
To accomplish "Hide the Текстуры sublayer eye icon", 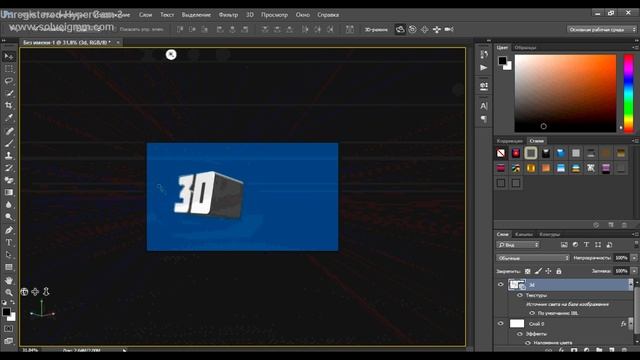I will 520,295.
